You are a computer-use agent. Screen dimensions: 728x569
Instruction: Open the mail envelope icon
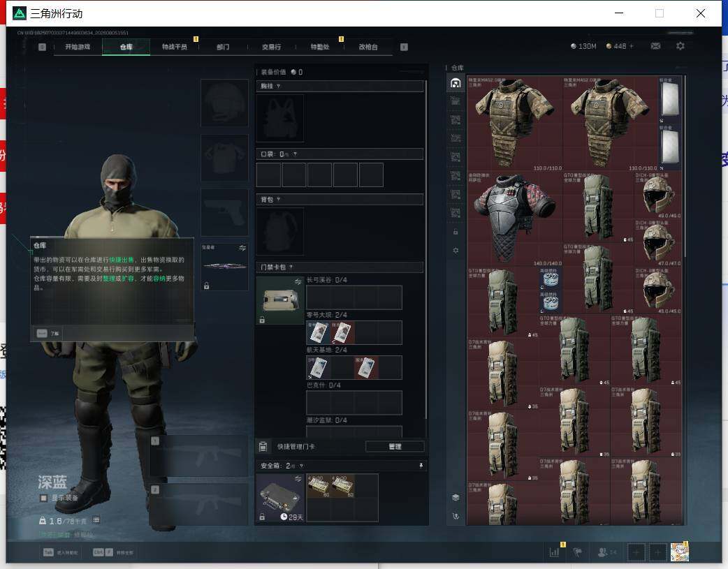[x=655, y=46]
